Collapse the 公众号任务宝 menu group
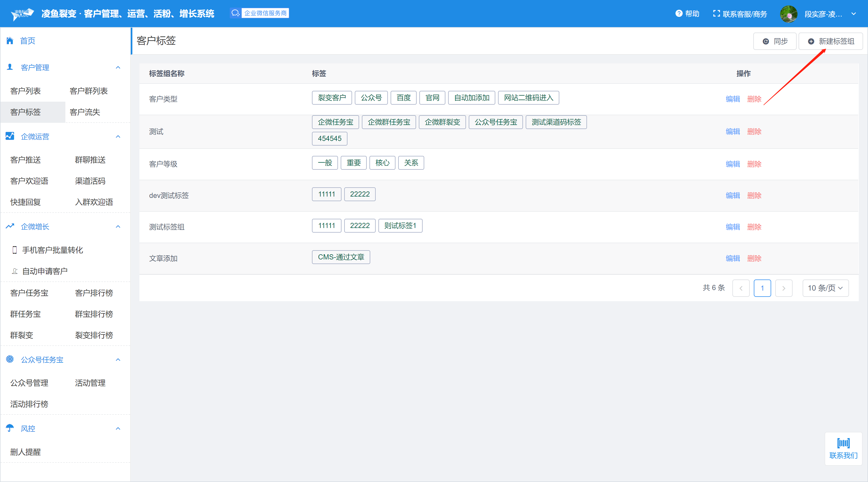Image resolution: width=868 pixels, height=482 pixels. 118,359
